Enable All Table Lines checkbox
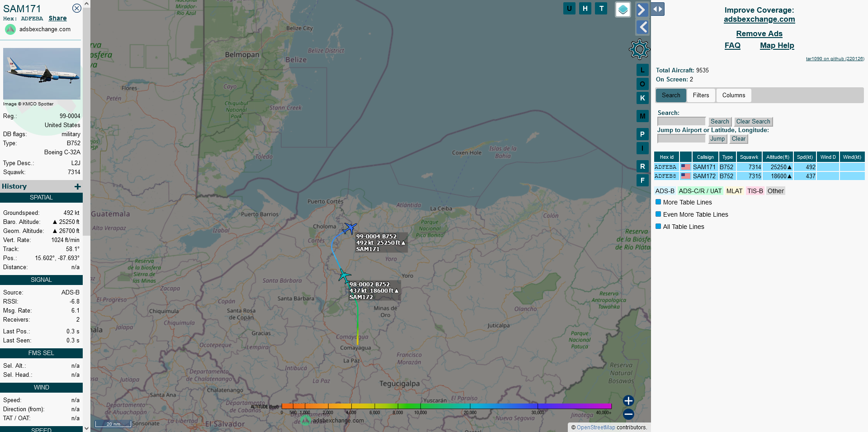868x432 pixels. pyautogui.click(x=659, y=227)
